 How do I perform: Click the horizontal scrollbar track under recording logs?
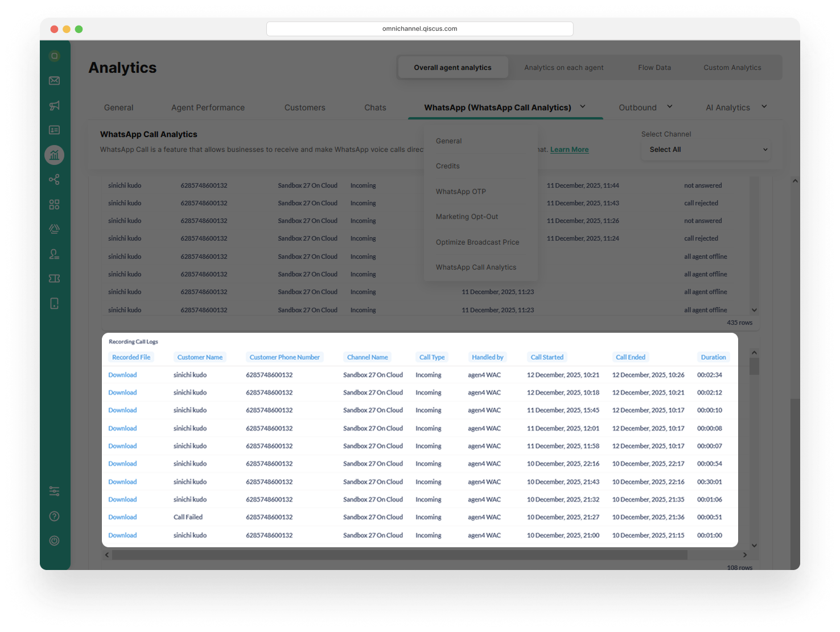(x=400, y=555)
